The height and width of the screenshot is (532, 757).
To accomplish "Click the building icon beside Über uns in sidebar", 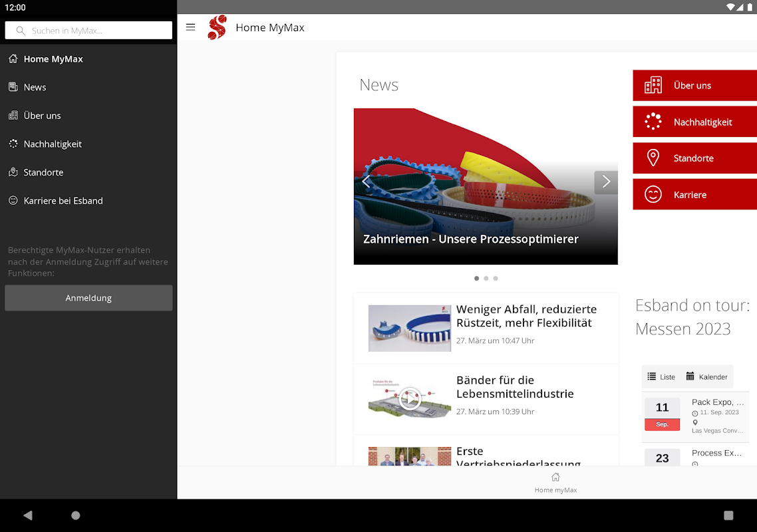I will (x=13, y=116).
